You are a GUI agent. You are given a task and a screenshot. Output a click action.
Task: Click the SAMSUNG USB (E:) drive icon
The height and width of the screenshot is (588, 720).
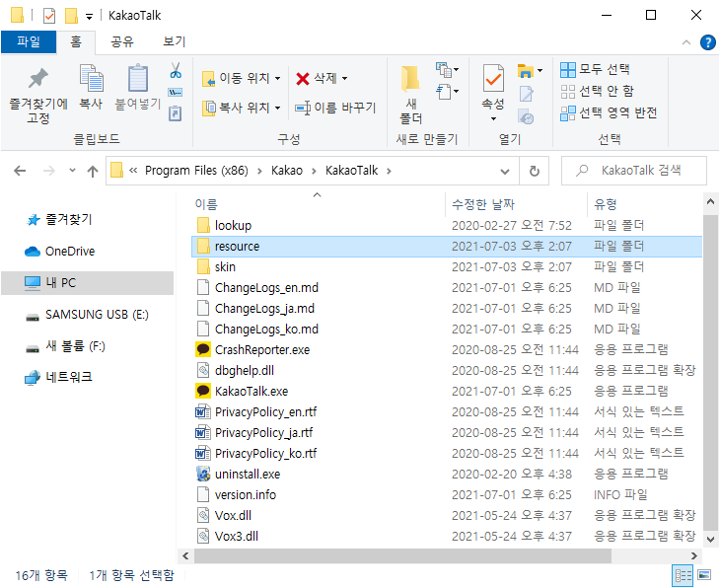click(33, 317)
